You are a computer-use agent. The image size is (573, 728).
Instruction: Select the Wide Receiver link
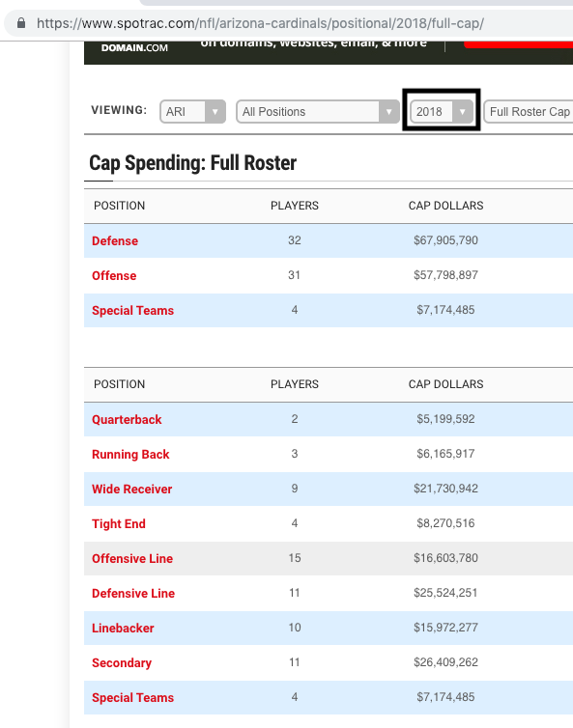tap(131, 490)
